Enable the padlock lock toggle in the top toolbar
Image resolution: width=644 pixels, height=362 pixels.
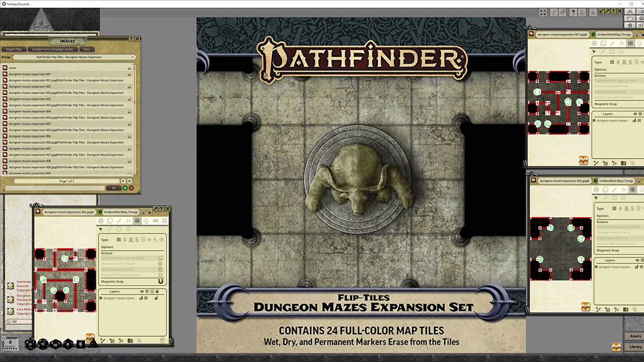tap(593, 13)
